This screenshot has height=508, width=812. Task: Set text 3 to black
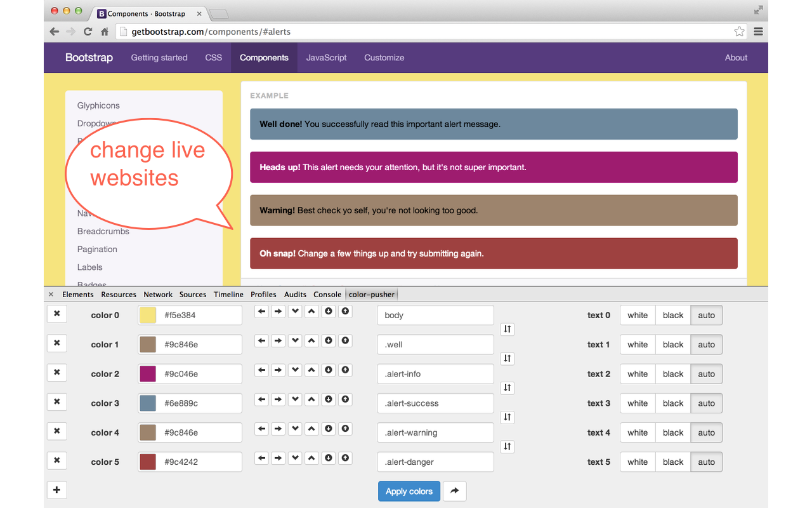click(x=673, y=403)
